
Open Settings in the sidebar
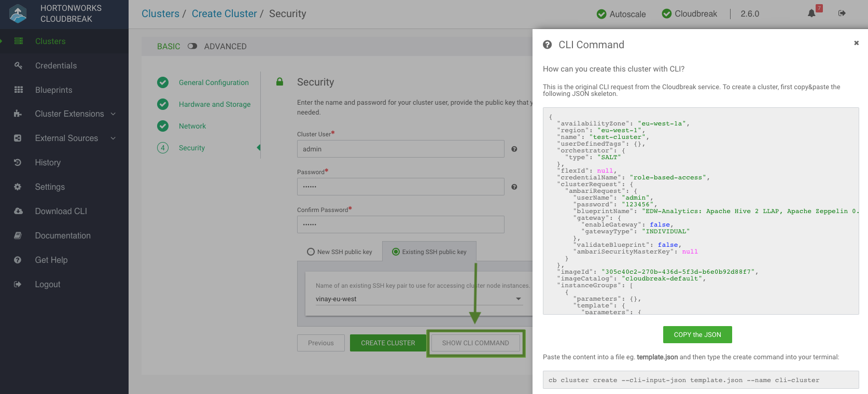(50, 187)
